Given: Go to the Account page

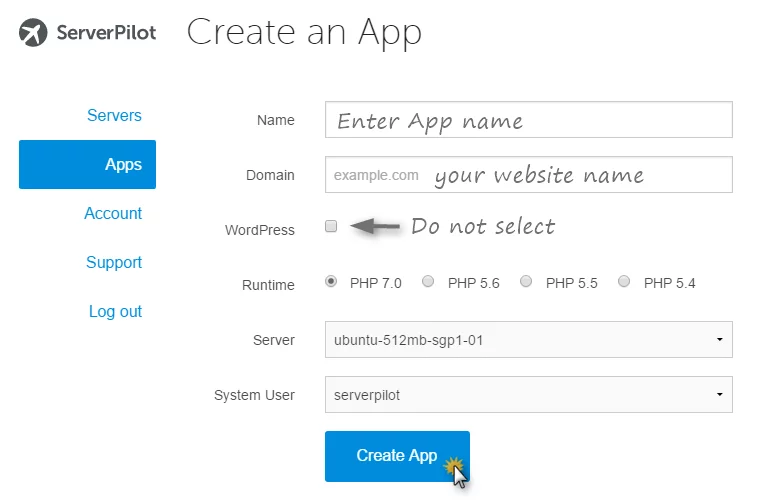Looking at the screenshot, I should point(113,214).
